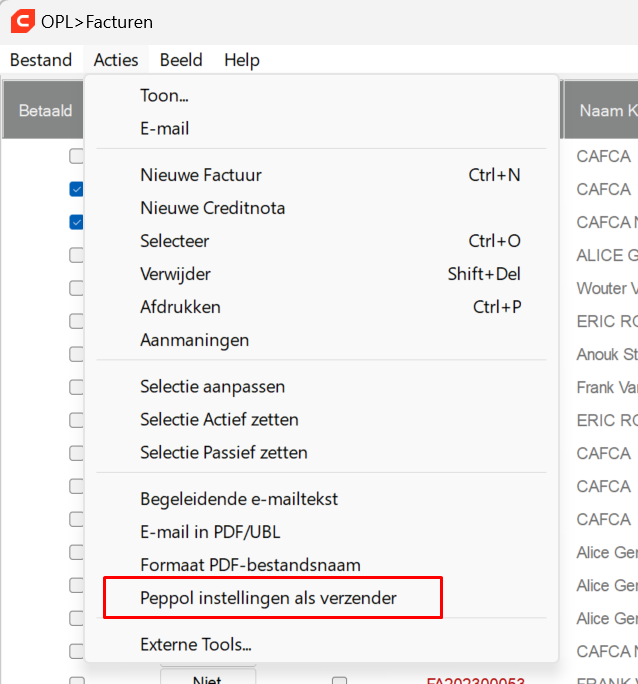Select the Wouter V name cell
This screenshot has width=638, height=684.
(607, 288)
